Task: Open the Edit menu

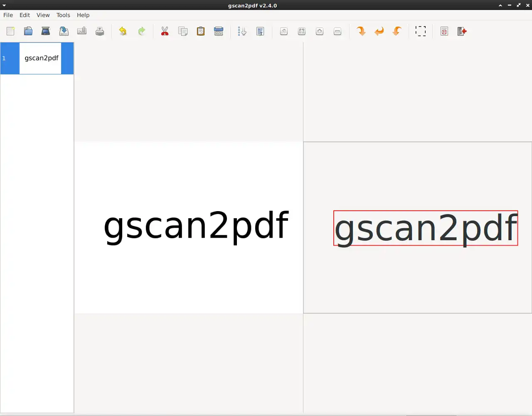Action: coord(25,15)
